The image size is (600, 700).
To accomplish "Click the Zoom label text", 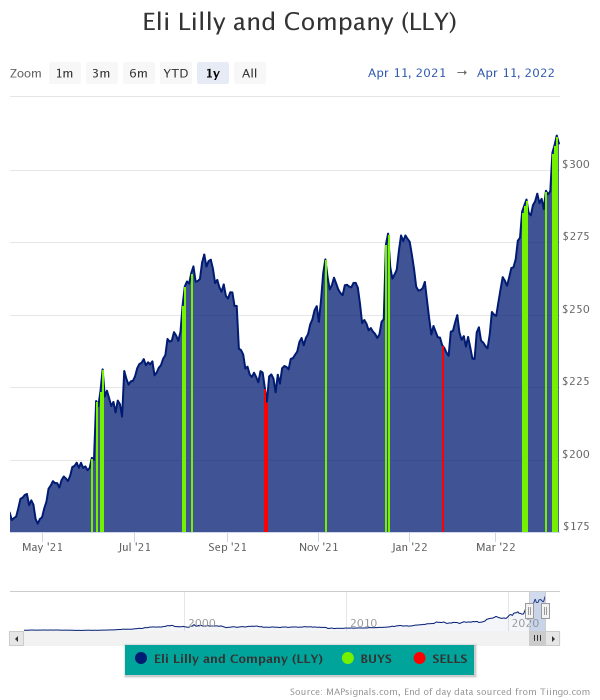I will 25,73.
